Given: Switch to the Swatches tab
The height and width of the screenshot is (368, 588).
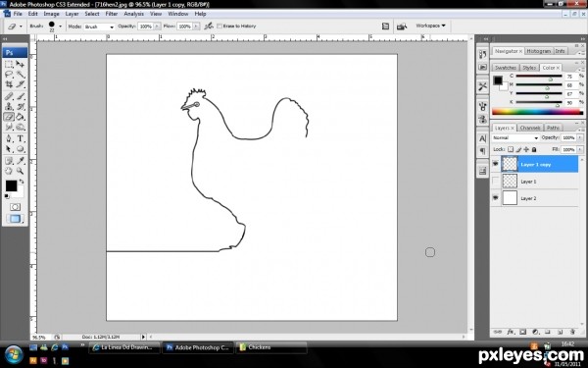Looking at the screenshot, I should (505, 68).
